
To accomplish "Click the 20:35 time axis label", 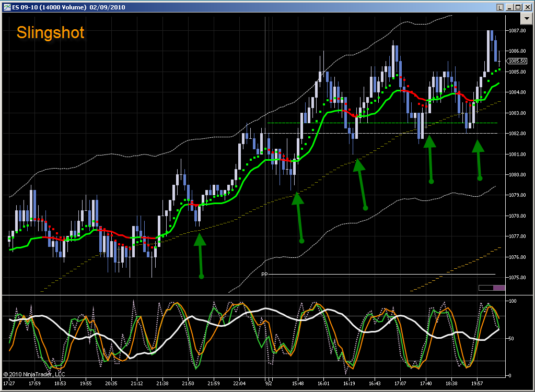I will pyautogui.click(x=111, y=384).
